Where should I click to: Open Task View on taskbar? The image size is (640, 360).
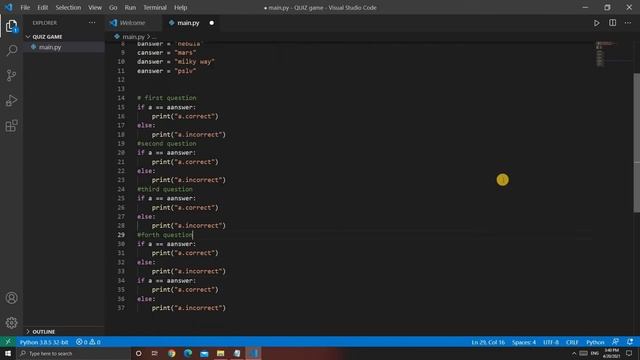[x=155, y=353]
